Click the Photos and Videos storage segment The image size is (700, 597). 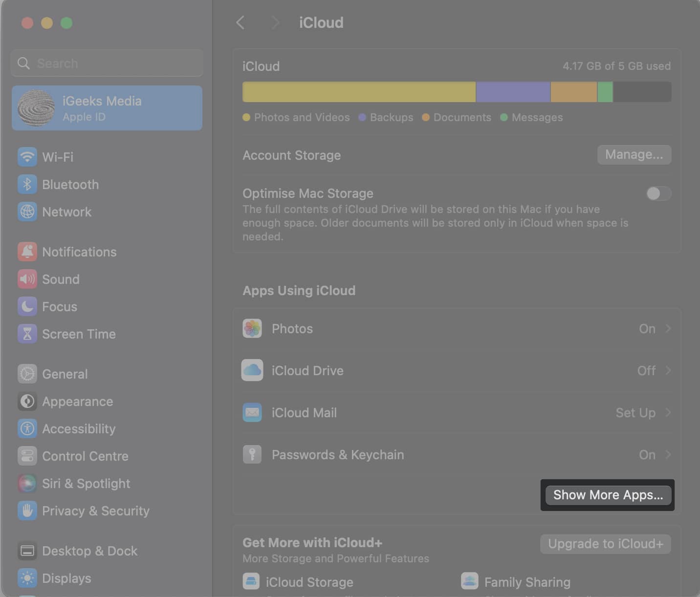[359, 92]
